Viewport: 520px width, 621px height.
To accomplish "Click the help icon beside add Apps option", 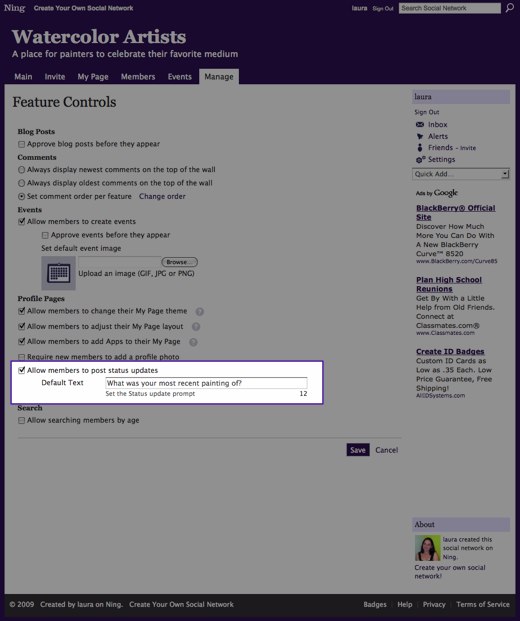I will pyautogui.click(x=193, y=342).
